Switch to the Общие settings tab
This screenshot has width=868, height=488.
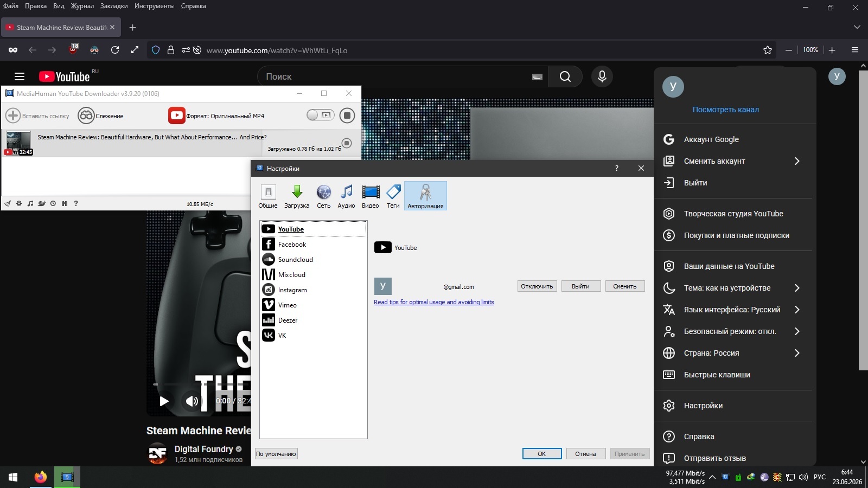coord(268,196)
